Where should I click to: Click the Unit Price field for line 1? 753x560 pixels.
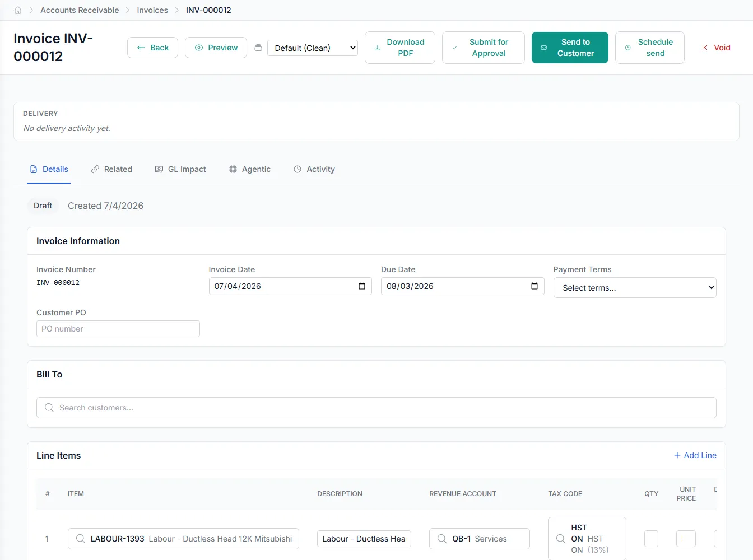(686, 539)
